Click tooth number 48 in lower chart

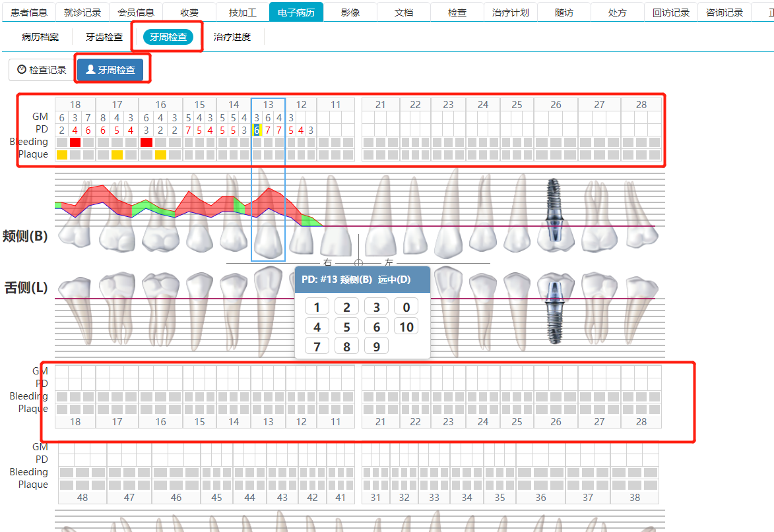82,498
